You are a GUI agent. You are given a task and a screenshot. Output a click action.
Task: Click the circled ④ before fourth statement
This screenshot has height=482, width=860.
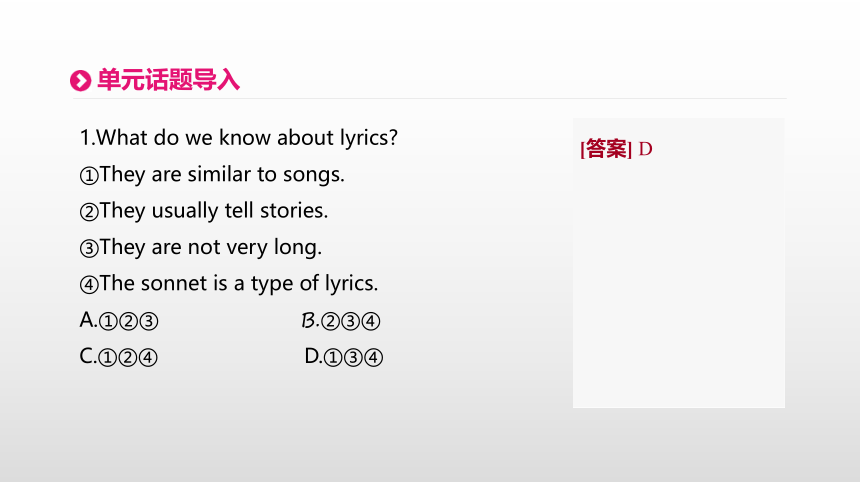[89, 285]
